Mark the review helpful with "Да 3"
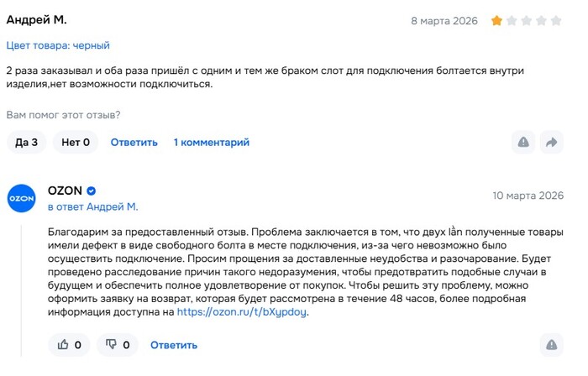Viewport: 588px width, 376px height. (x=27, y=142)
